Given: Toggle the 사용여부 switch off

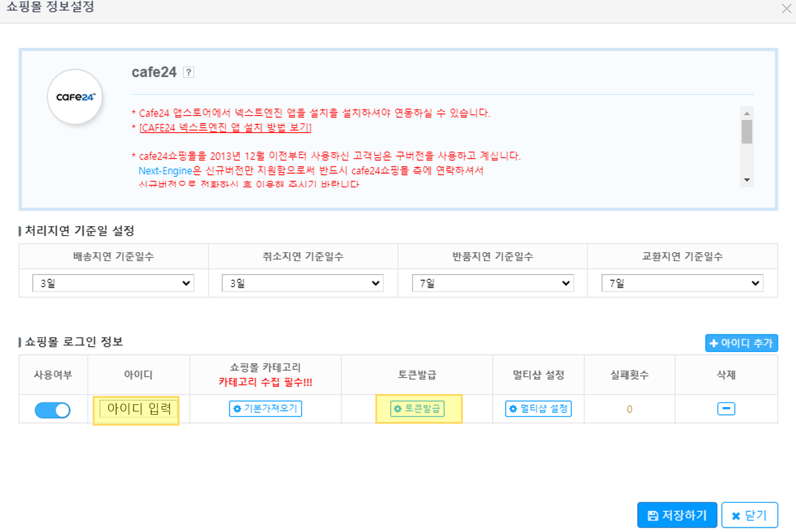Looking at the screenshot, I should pos(53,410).
